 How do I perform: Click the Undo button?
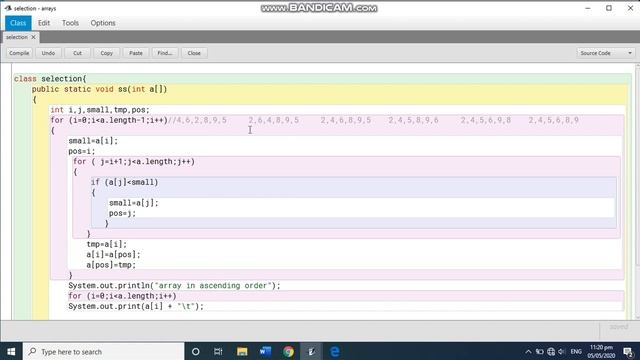[x=48, y=53]
